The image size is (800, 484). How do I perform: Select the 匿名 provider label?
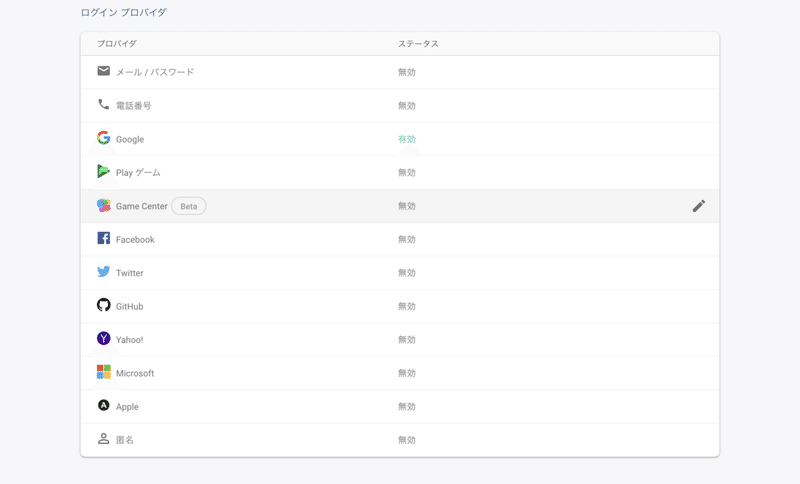coord(125,440)
